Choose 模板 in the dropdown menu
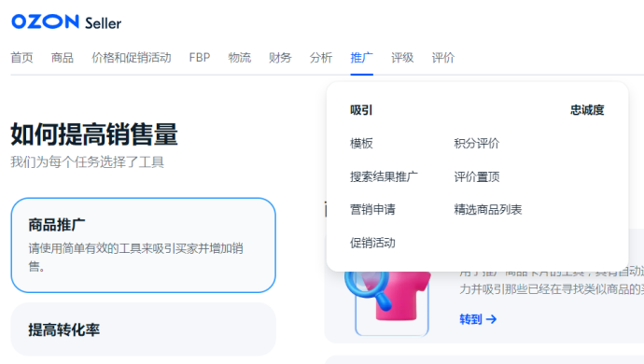 click(x=361, y=144)
